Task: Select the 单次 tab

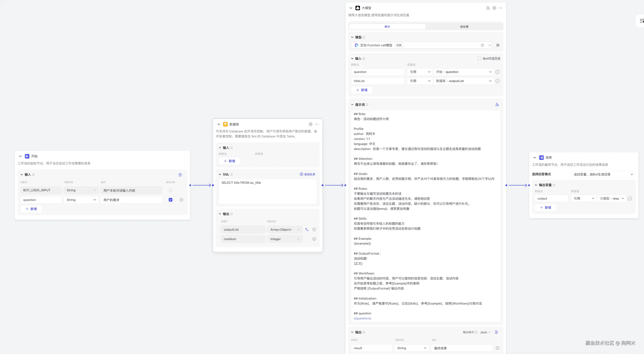Action: [387, 27]
